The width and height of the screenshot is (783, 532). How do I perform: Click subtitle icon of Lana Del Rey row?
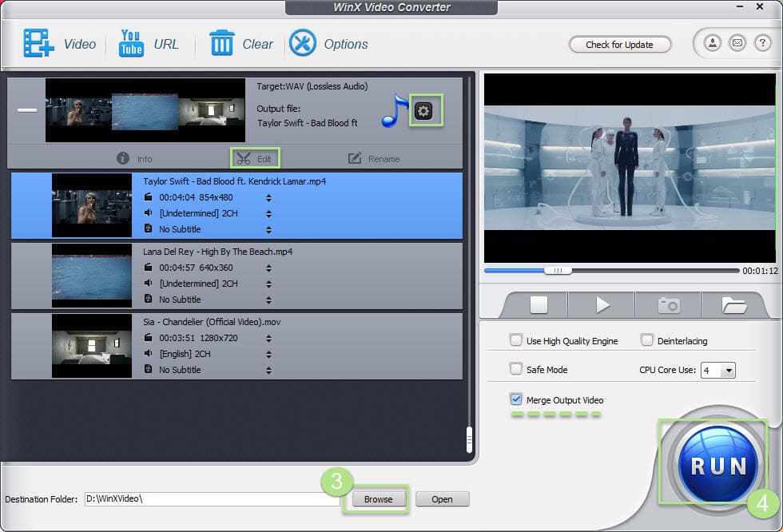click(x=149, y=299)
